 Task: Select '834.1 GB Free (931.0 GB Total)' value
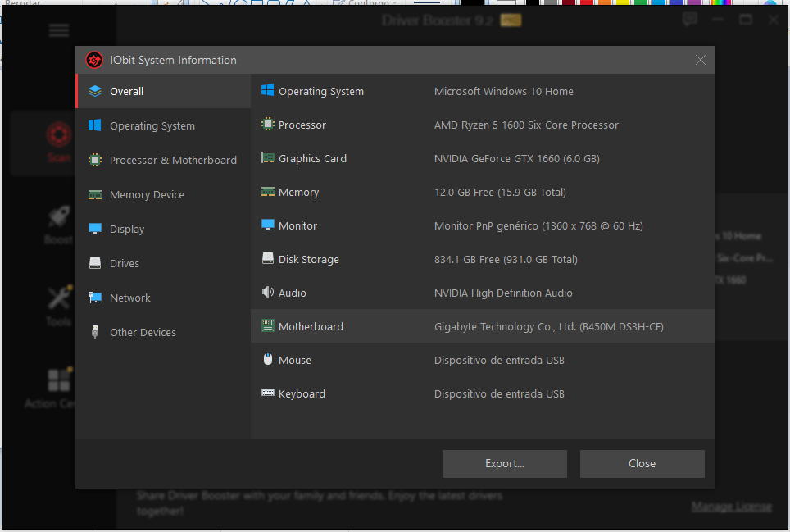click(506, 260)
